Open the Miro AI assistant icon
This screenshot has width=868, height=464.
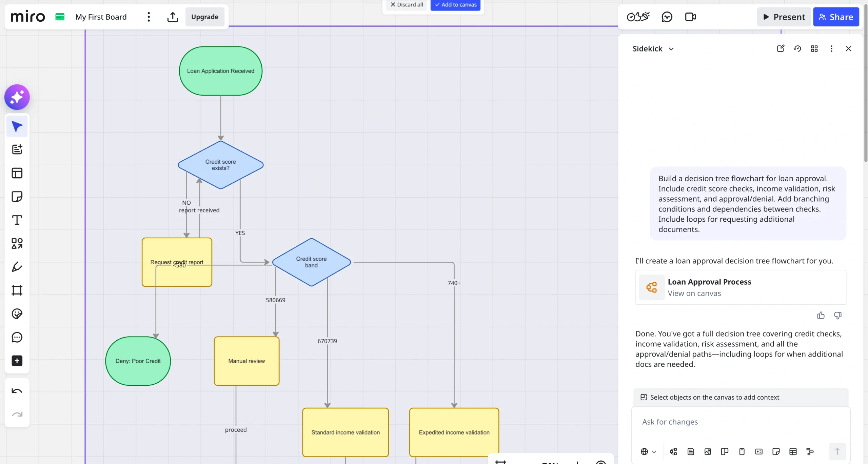coord(17,97)
